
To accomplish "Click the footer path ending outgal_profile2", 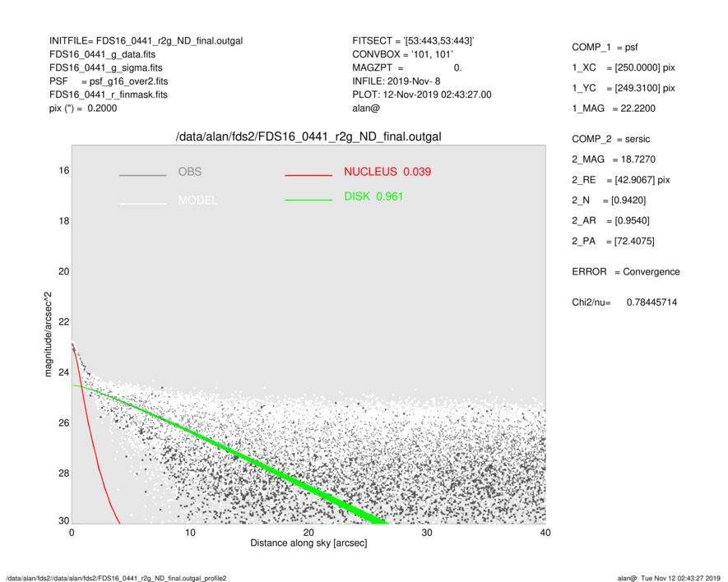I will [117, 578].
